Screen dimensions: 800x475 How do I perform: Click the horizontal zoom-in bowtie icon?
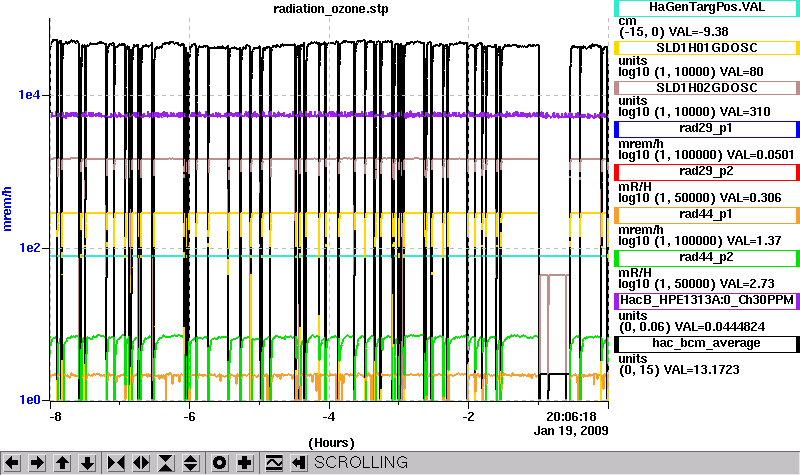click(x=116, y=463)
